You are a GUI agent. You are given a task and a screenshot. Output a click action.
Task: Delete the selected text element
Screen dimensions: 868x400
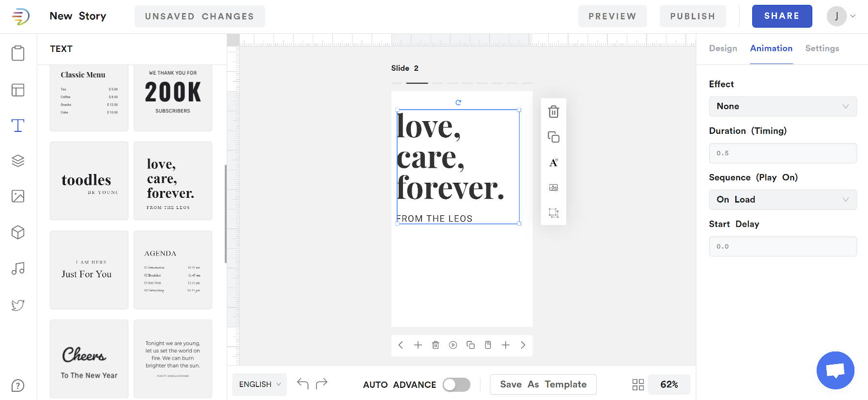pyautogui.click(x=553, y=112)
